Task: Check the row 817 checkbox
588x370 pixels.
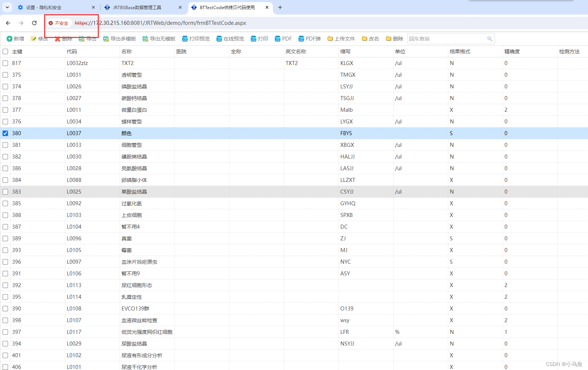Action: (x=5, y=63)
